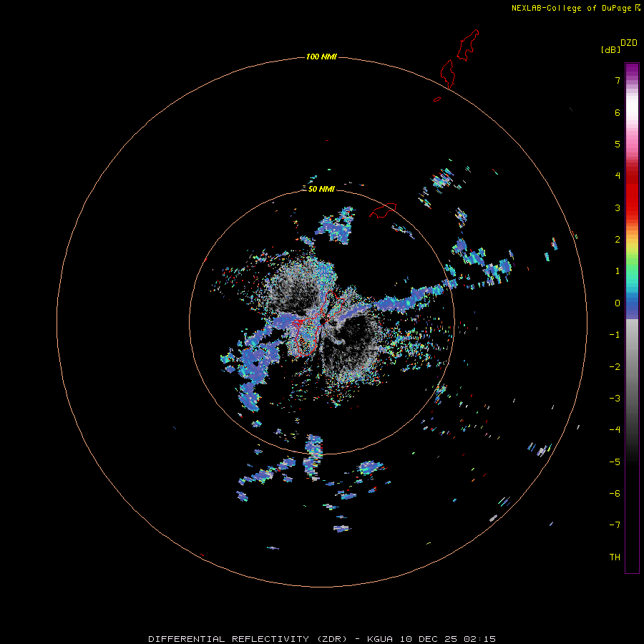Click the scale label 5
This screenshot has width=644, height=644.
point(618,145)
